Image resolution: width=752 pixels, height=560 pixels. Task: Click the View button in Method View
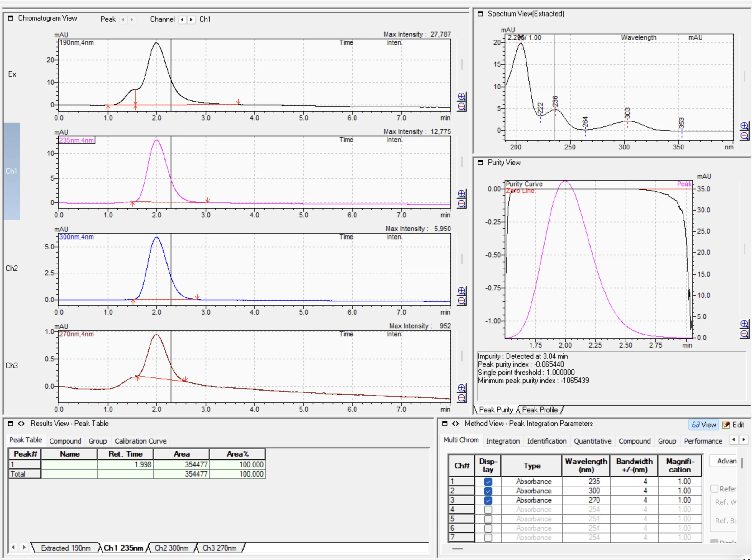point(704,425)
